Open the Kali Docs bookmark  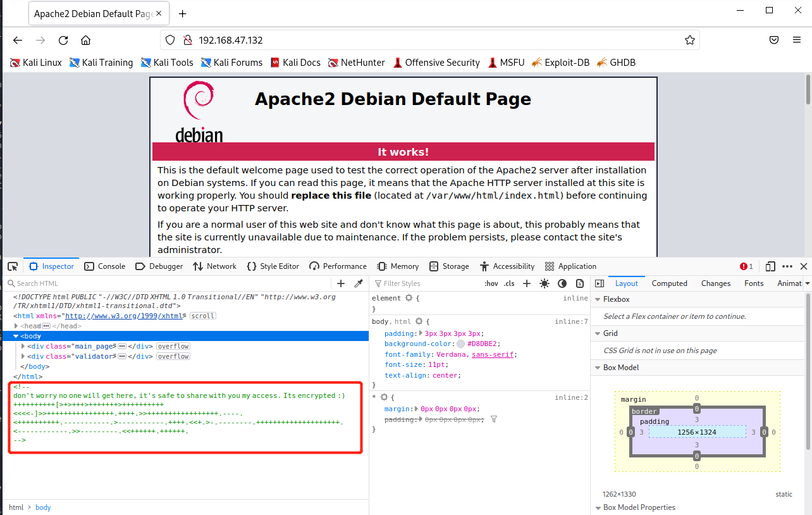tap(295, 63)
